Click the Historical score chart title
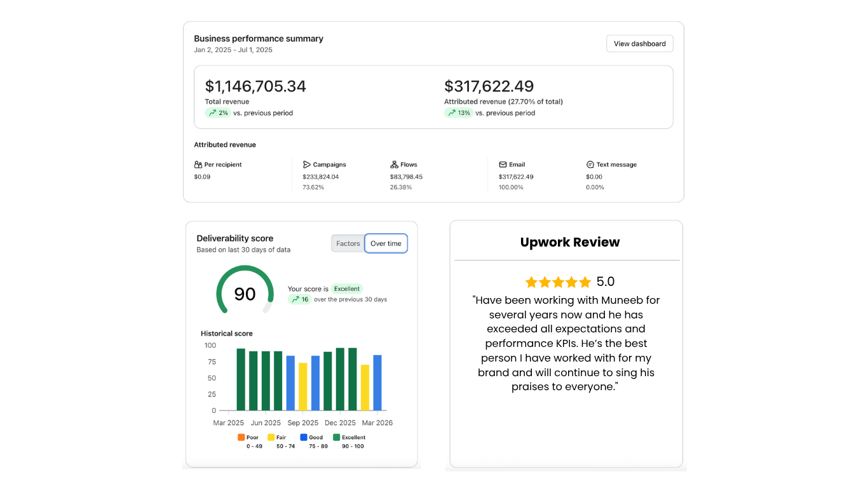Viewport: 868px width, 488px height. click(227, 334)
